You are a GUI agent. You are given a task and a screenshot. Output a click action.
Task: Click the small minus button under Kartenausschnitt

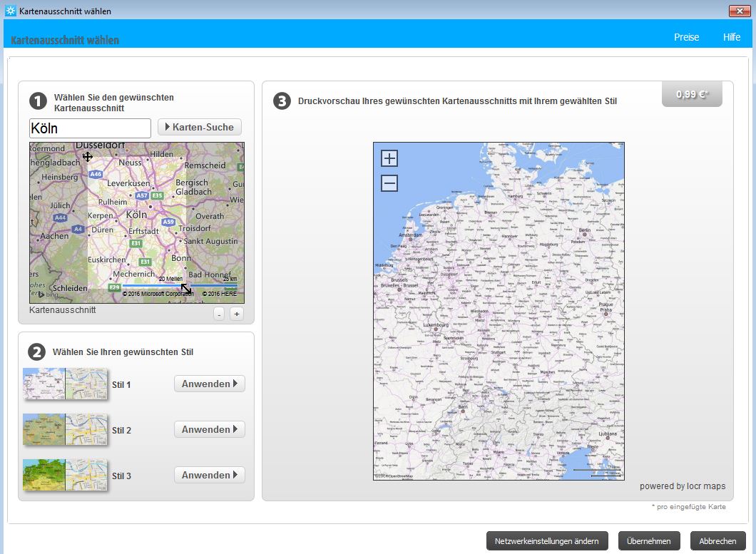[x=219, y=314]
